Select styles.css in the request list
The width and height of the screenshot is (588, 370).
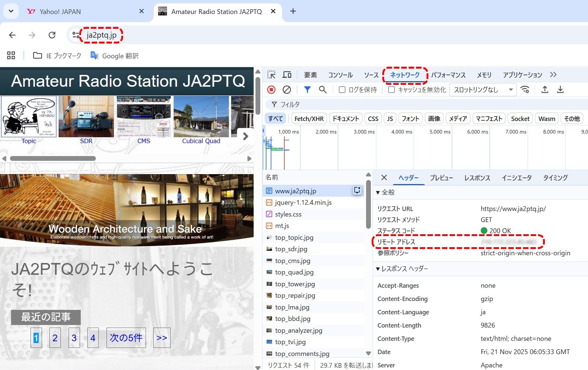click(288, 214)
